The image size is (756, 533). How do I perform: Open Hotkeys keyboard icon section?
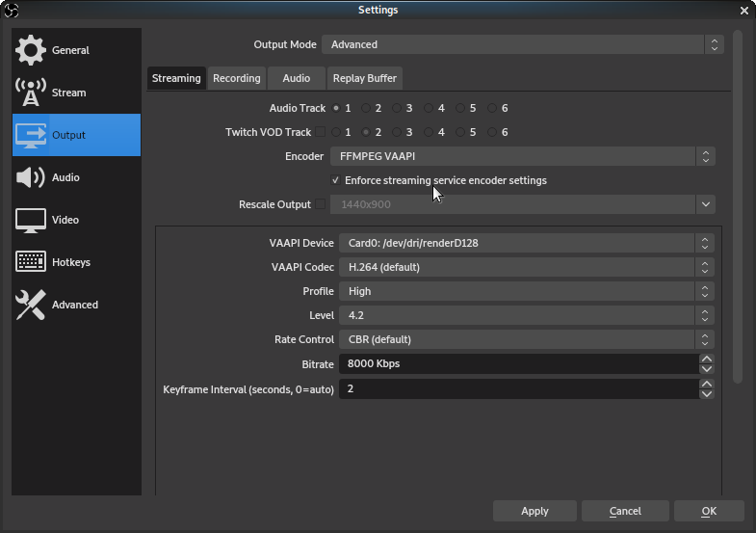coord(31,262)
